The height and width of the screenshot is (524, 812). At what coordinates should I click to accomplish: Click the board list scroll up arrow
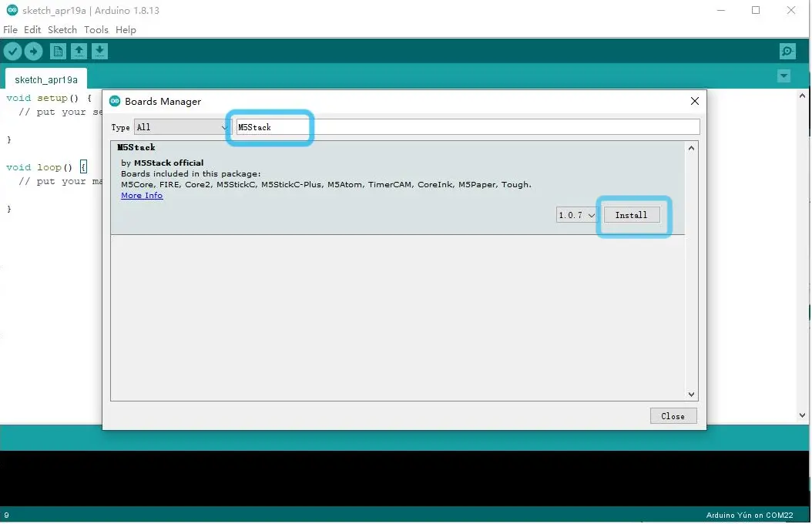pos(691,148)
